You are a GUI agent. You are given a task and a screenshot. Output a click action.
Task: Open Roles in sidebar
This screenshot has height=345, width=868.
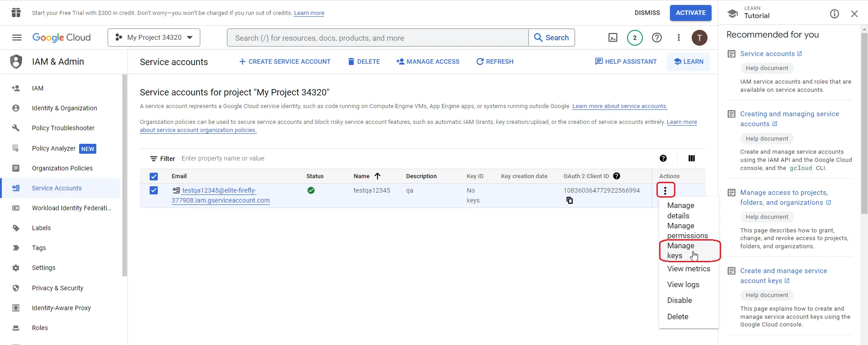61,328
